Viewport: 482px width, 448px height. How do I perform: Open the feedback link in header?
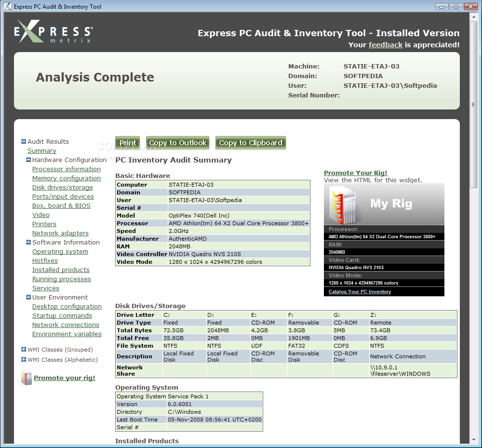point(386,45)
